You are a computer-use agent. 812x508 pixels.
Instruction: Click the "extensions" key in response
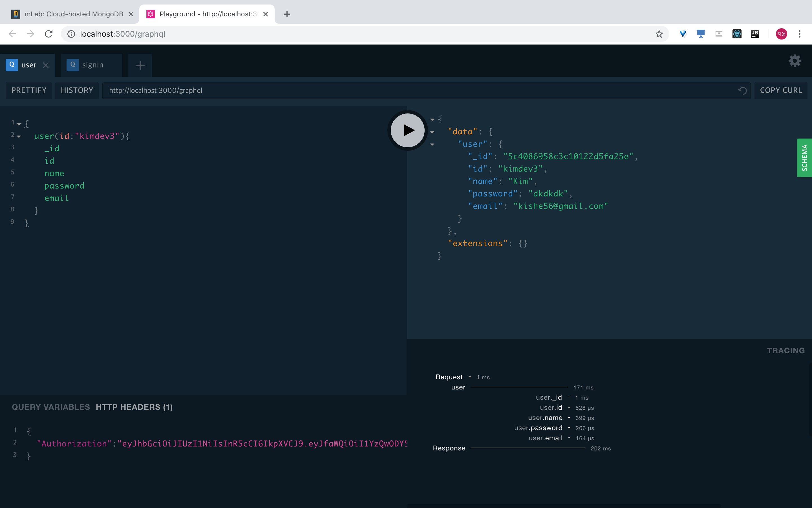pos(477,243)
